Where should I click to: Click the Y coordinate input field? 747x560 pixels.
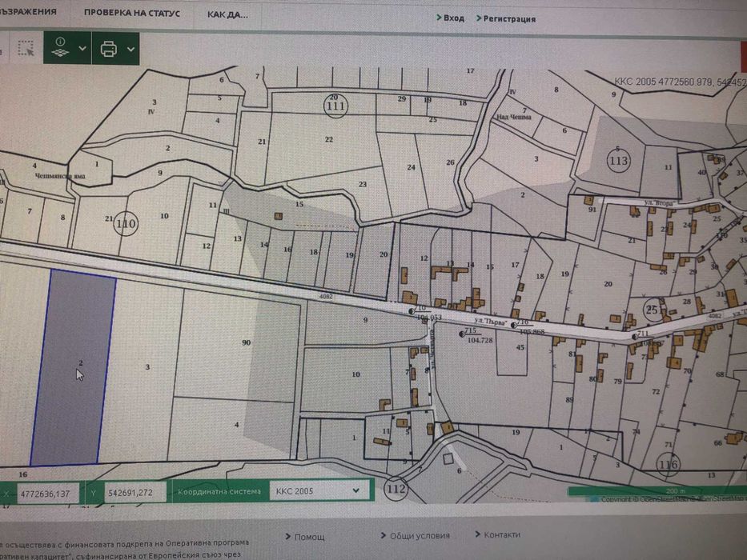point(135,492)
